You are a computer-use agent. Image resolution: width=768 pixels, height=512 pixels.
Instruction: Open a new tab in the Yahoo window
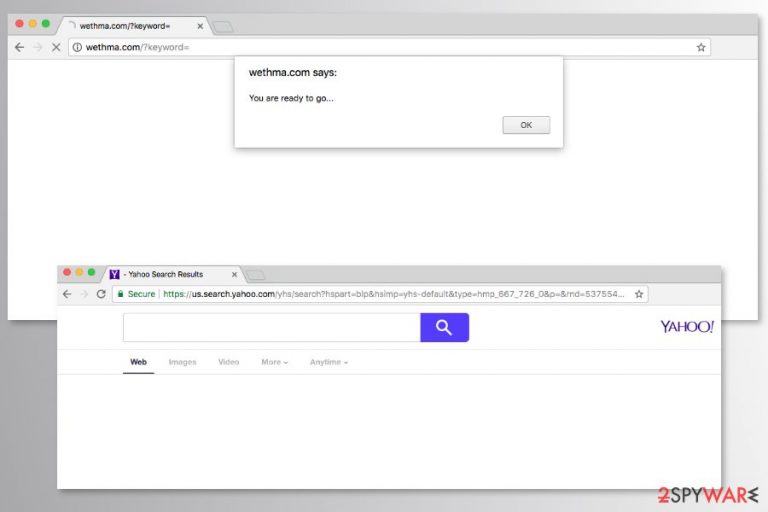(x=256, y=275)
